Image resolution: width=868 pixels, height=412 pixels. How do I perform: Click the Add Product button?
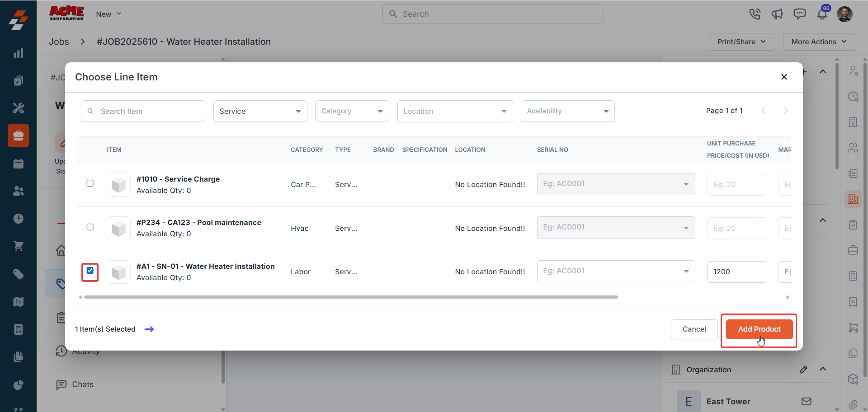(x=759, y=329)
